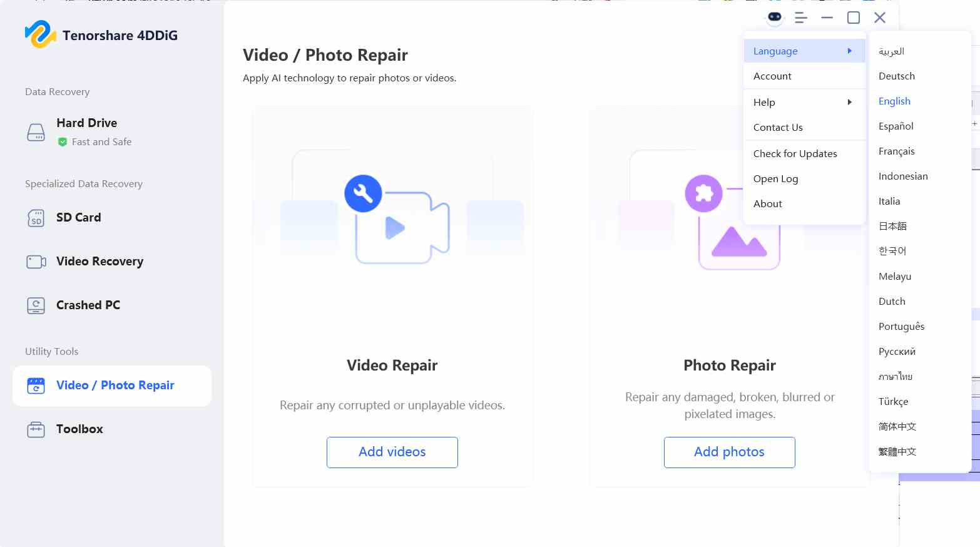Select Open Log from the menu
The width and height of the screenshot is (980, 547).
804,178
